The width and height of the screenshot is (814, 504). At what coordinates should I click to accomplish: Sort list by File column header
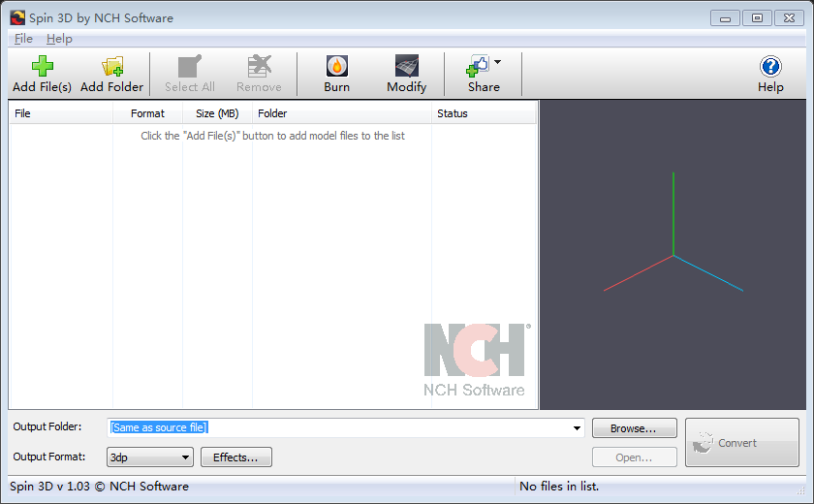[61, 113]
